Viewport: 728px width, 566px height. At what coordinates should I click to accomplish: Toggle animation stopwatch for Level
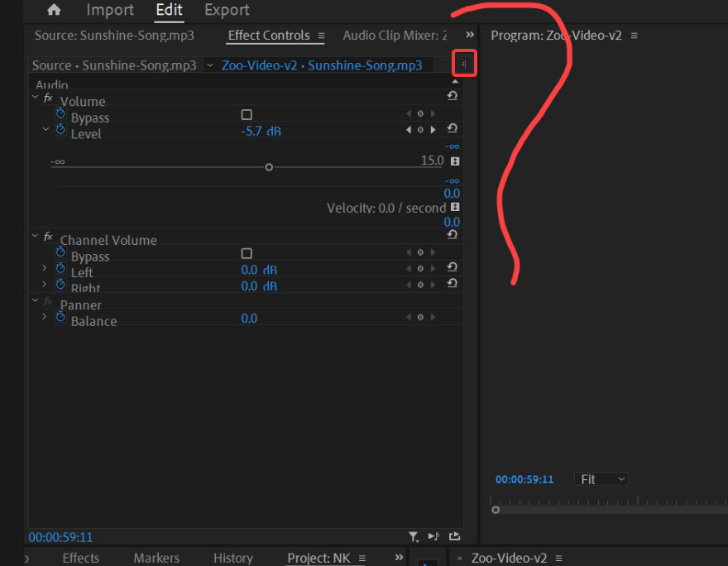[60, 130]
